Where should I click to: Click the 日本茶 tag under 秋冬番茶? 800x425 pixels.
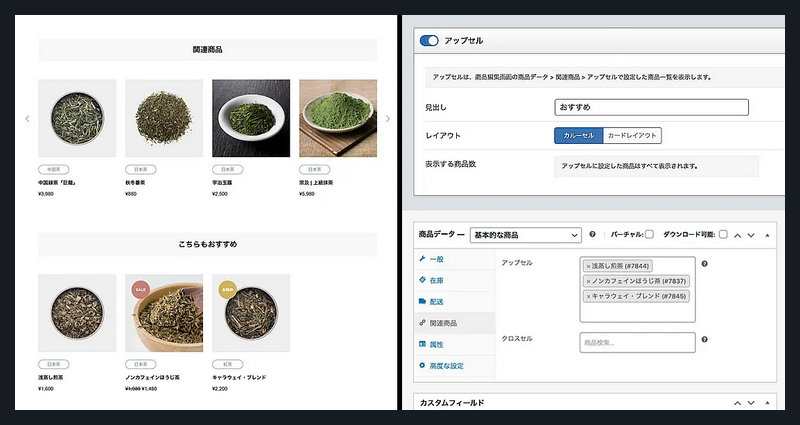click(x=141, y=169)
